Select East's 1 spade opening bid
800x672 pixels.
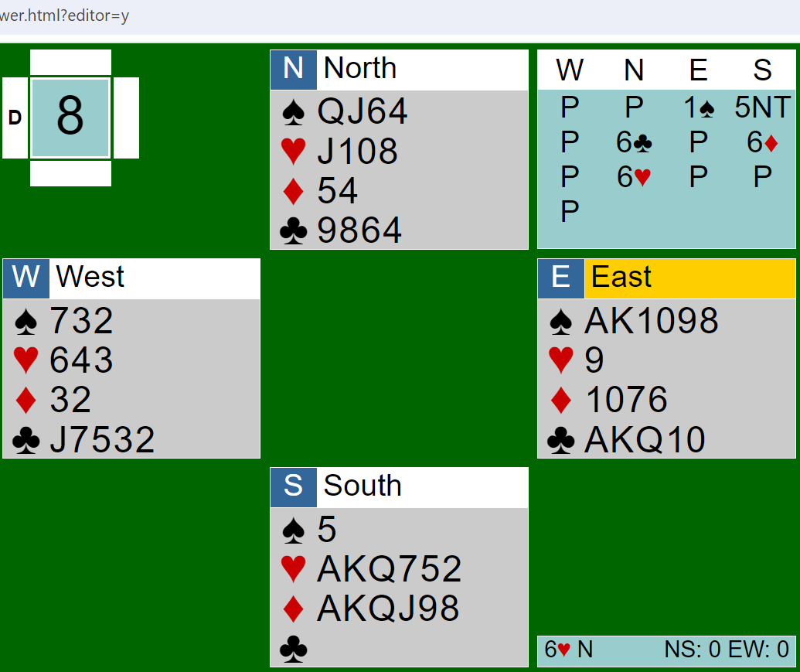pyautogui.click(x=698, y=109)
